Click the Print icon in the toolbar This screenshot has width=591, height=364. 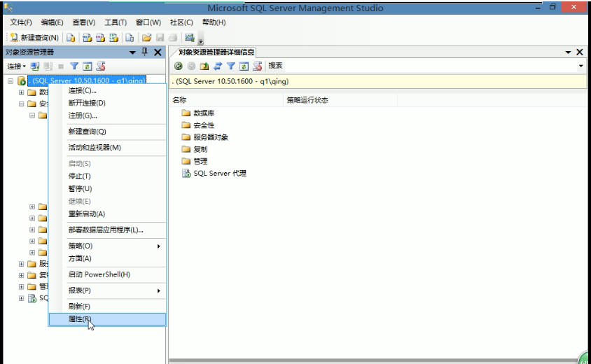[173, 37]
